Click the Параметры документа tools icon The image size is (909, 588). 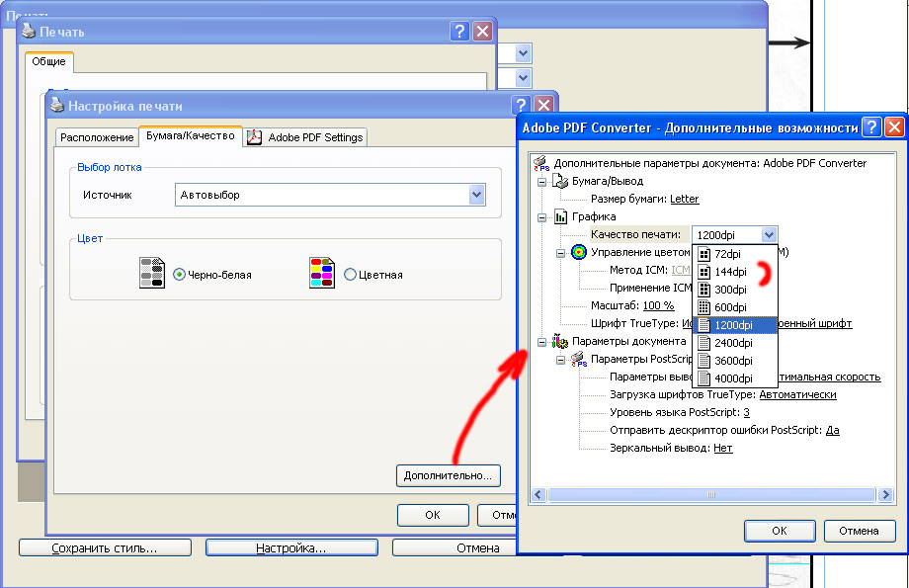pyautogui.click(x=560, y=341)
